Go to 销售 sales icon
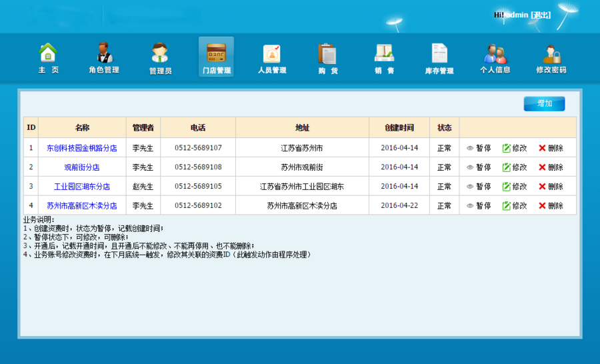Image resolution: width=600 pixels, height=364 pixels. click(x=384, y=57)
